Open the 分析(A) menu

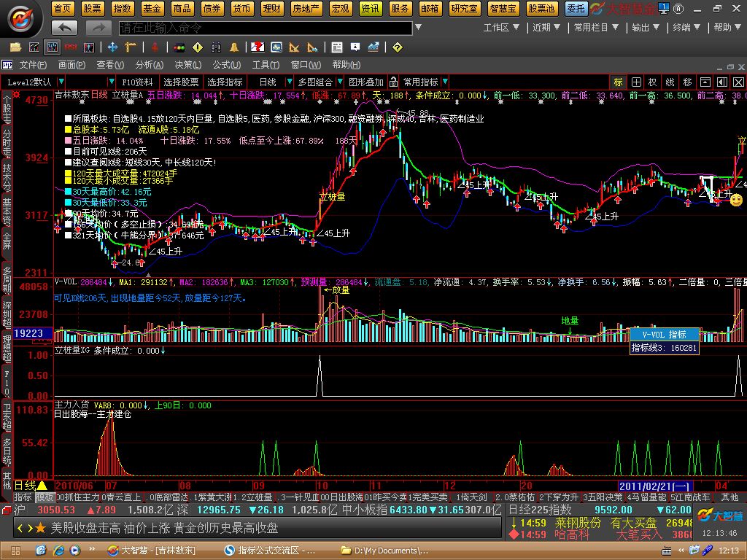point(149,65)
